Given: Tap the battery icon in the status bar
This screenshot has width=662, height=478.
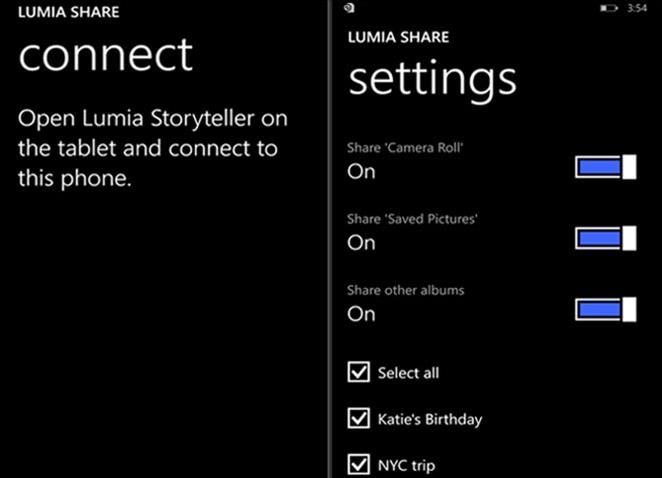Looking at the screenshot, I should coord(609,8).
